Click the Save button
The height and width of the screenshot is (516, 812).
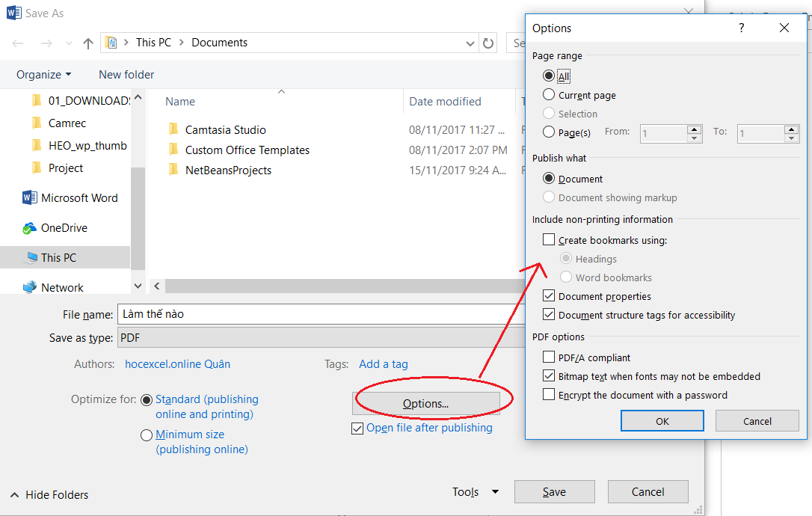[x=554, y=492]
